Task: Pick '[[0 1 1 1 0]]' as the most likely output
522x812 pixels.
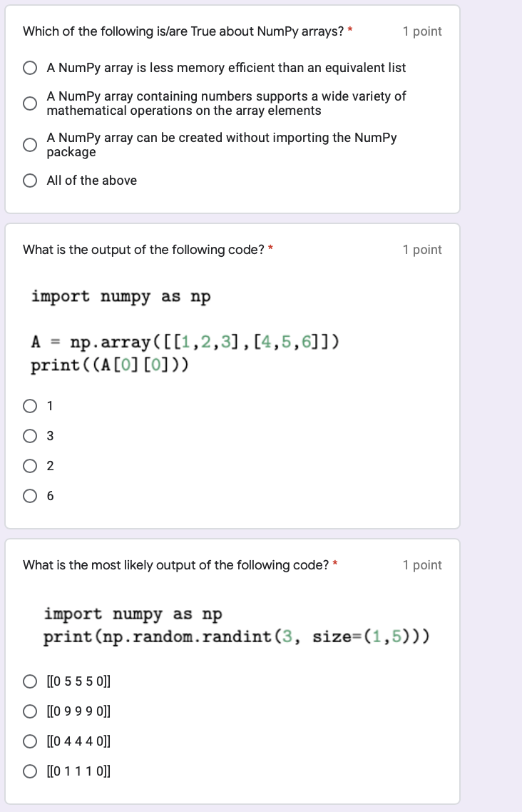Action: coord(29,771)
